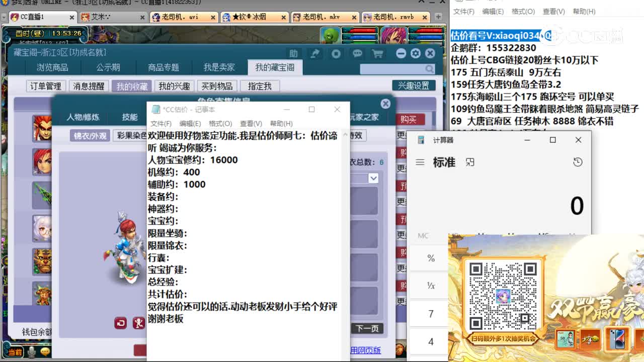Click the pink-haired character portrait at game top
The image size is (644, 362).
click(x=394, y=36)
